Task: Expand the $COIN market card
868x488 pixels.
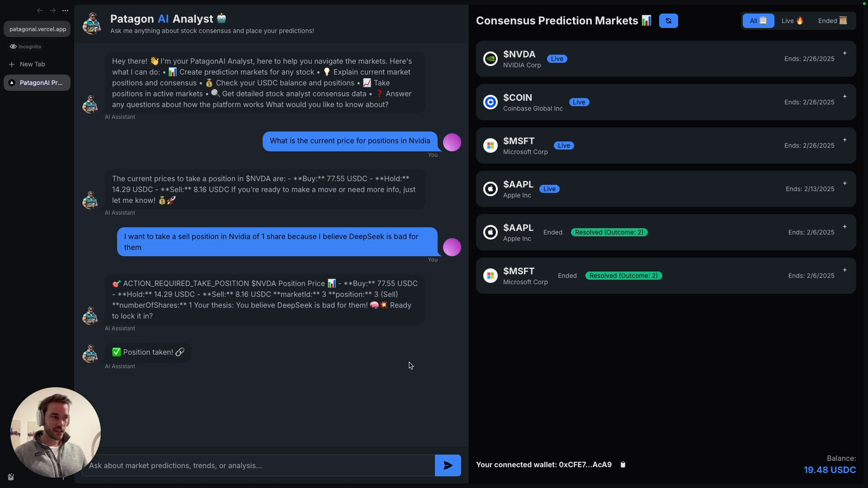Action: [844, 97]
